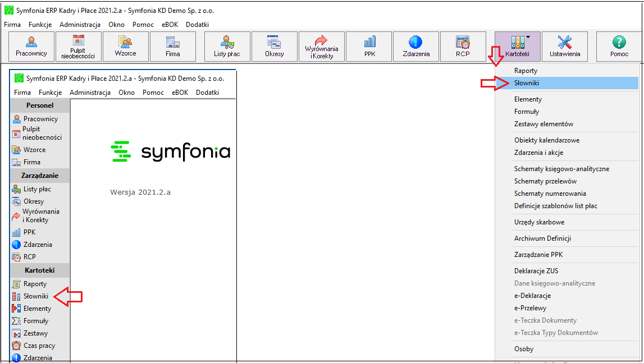Choose Deklaracje ZUS menu entry

pos(567,271)
